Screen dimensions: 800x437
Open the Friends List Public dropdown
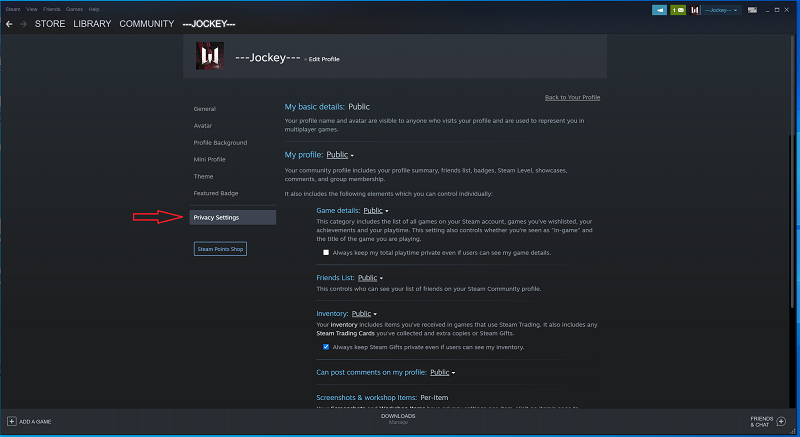click(x=370, y=278)
